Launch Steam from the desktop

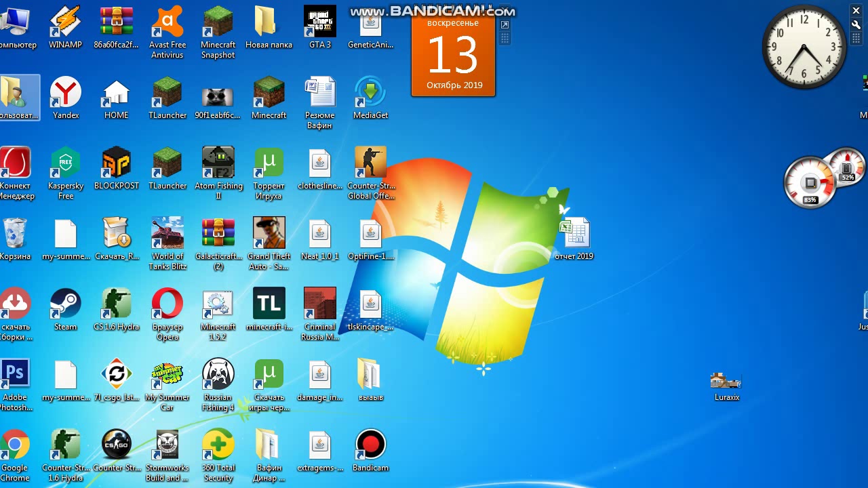[x=66, y=309]
